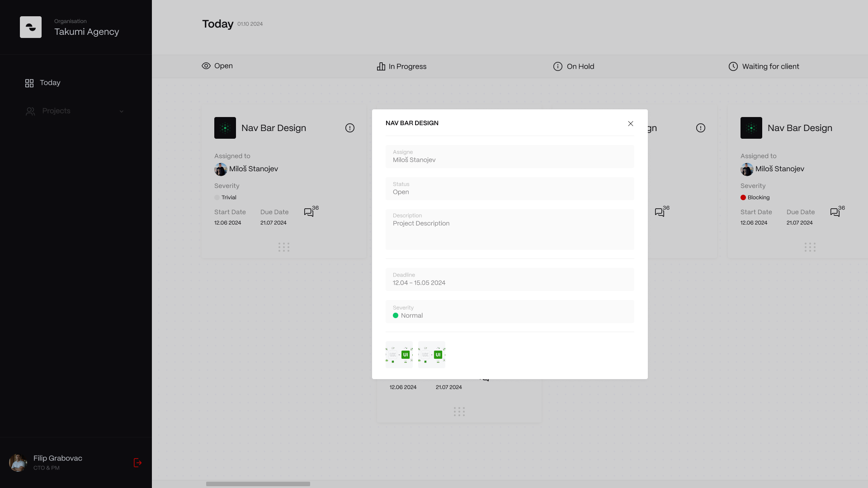Click the horizontal scrollbar at bottom
The width and height of the screenshot is (868, 488).
click(258, 484)
